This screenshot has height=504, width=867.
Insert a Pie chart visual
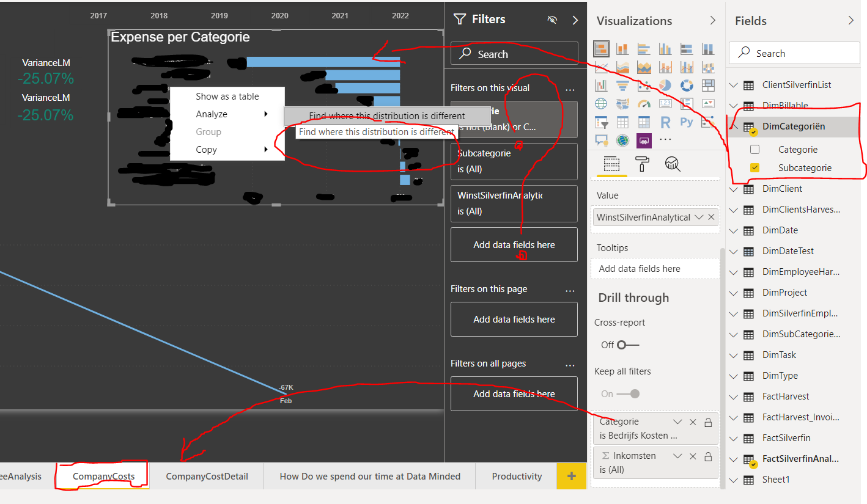tap(665, 86)
